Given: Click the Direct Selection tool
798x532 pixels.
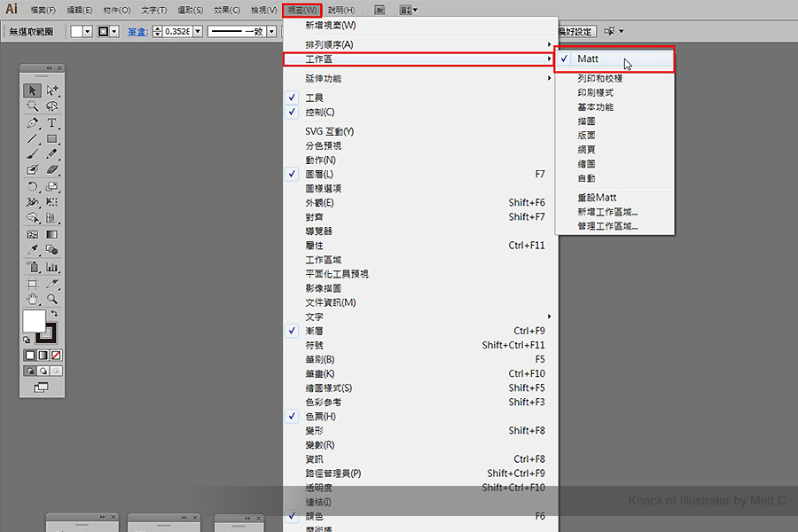Looking at the screenshot, I should point(52,90).
